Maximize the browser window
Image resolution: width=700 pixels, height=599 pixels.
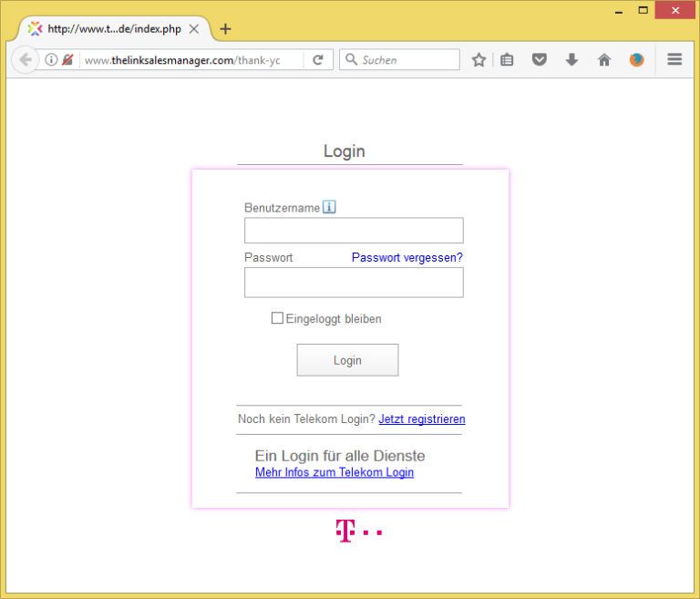coord(643,10)
